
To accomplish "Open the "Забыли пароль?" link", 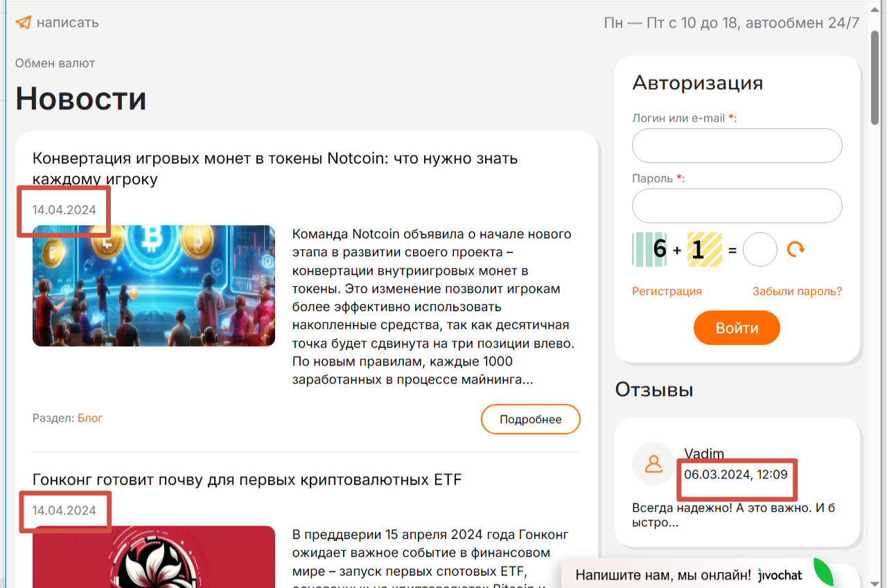I will 798,292.
